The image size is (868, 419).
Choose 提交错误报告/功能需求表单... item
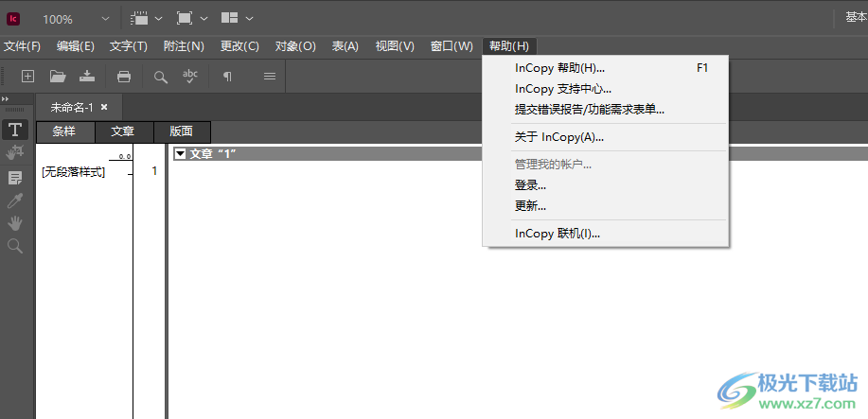pos(606,110)
